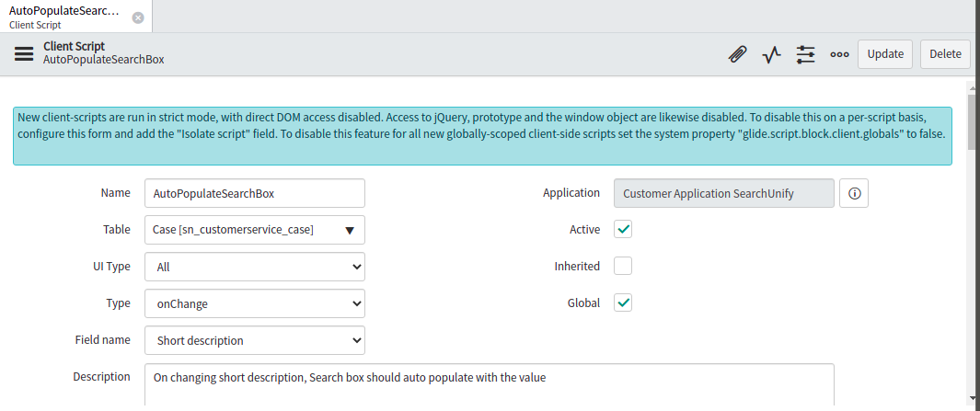Toggle the Global checkbox
The width and height of the screenshot is (980, 411).
pyautogui.click(x=623, y=303)
